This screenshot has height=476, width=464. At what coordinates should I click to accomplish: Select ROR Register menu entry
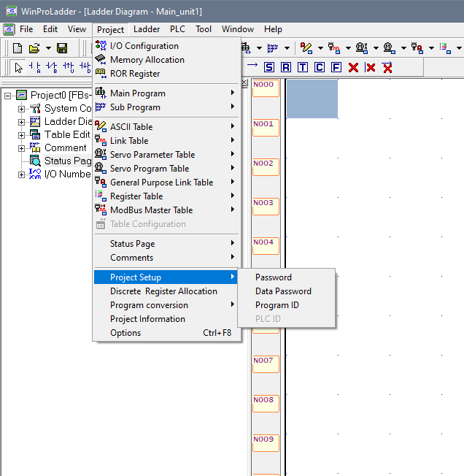(166, 74)
